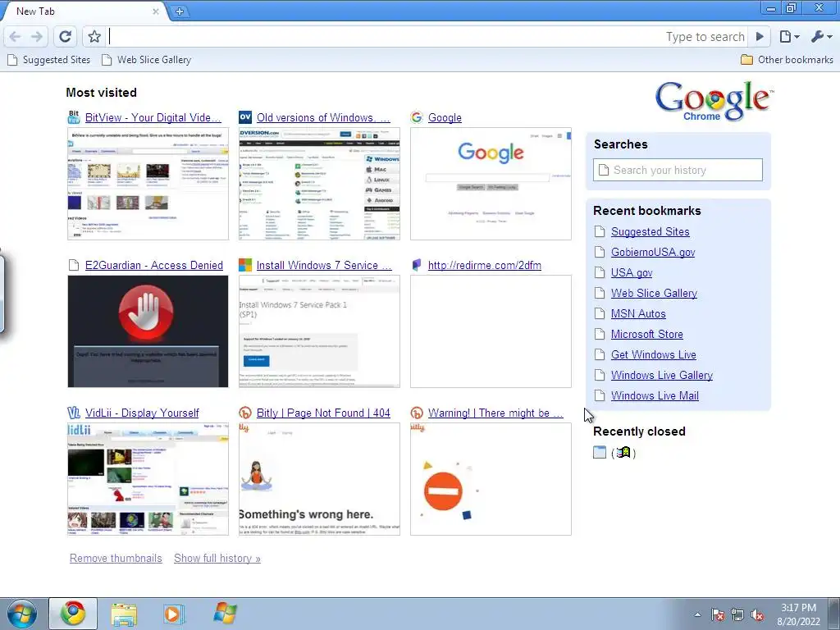The width and height of the screenshot is (840, 630).
Task: Open the Google most visited link
Action: (445, 118)
